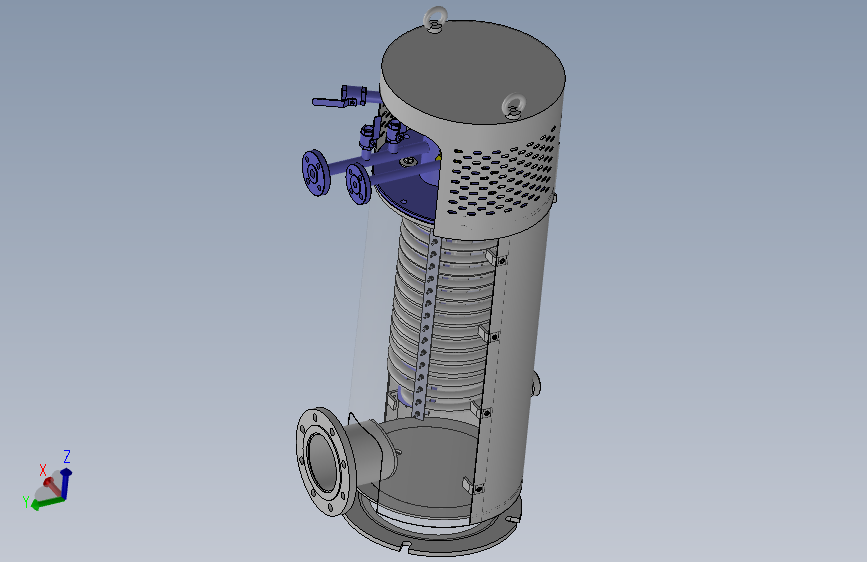Click the blue Z axis arrow on triad

tap(65, 482)
